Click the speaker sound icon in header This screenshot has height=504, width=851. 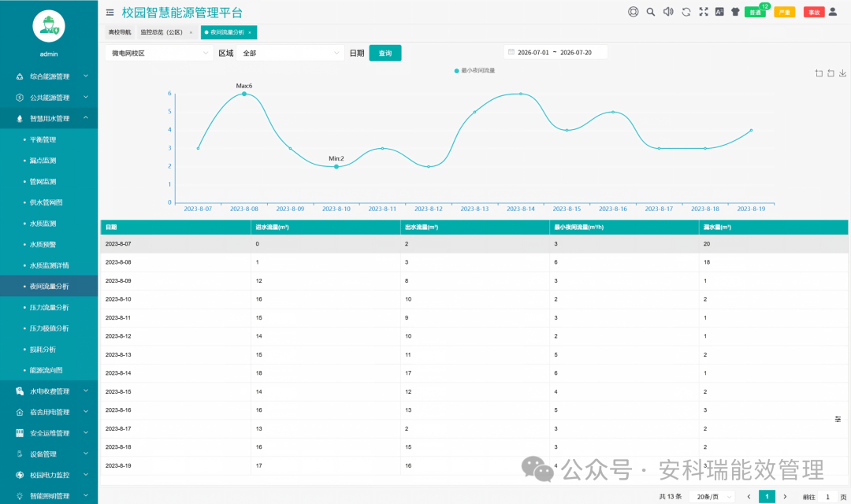pyautogui.click(x=668, y=11)
